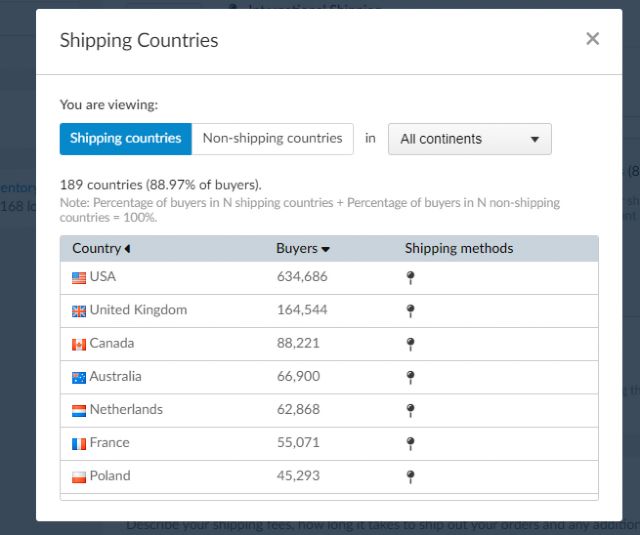
Task: Switch to Non-shipping countries view
Action: click(x=272, y=139)
